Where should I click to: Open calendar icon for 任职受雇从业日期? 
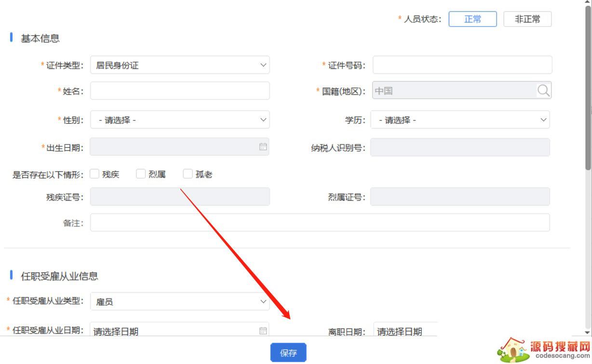click(x=263, y=330)
